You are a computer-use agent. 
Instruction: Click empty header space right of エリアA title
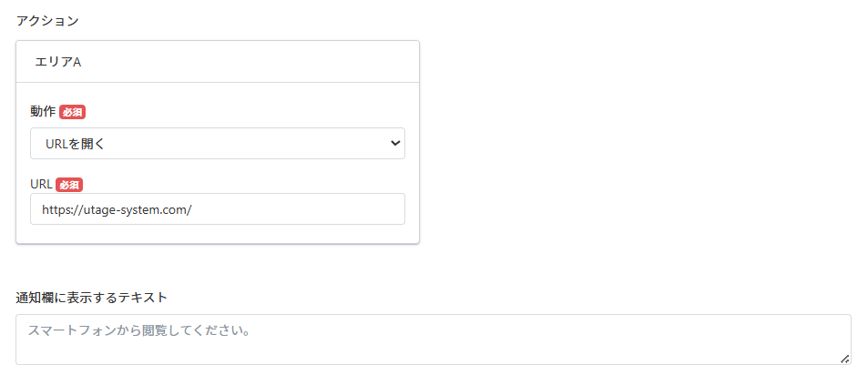250,62
